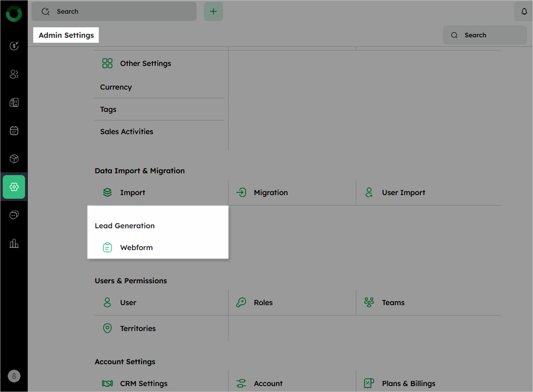Open the Webform setting
Screen dimensions: 533x392
click(x=136, y=248)
